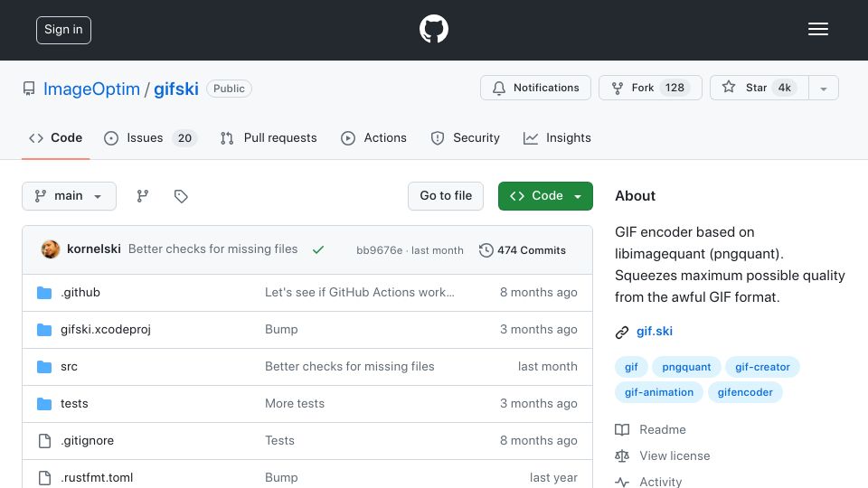Open the .gitignore file name

(87, 440)
